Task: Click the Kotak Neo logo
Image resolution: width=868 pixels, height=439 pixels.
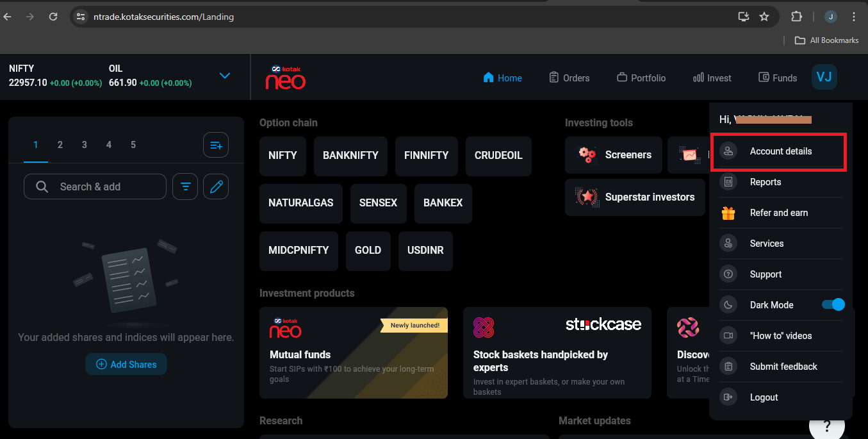Action: click(286, 78)
